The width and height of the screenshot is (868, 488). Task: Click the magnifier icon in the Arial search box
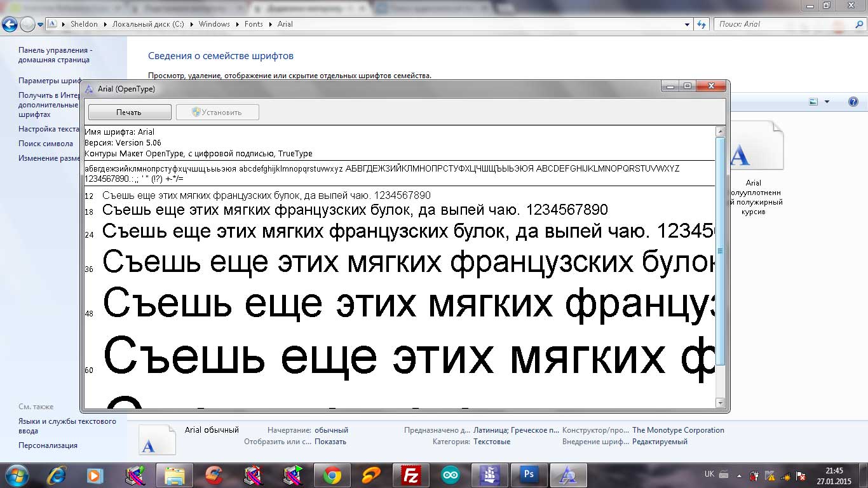tap(858, 24)
